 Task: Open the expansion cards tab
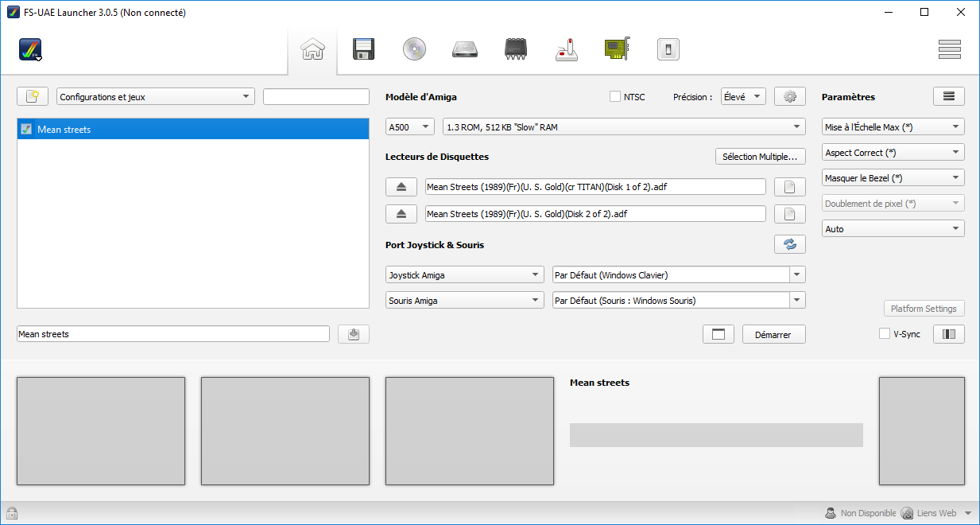coord(618,49)
